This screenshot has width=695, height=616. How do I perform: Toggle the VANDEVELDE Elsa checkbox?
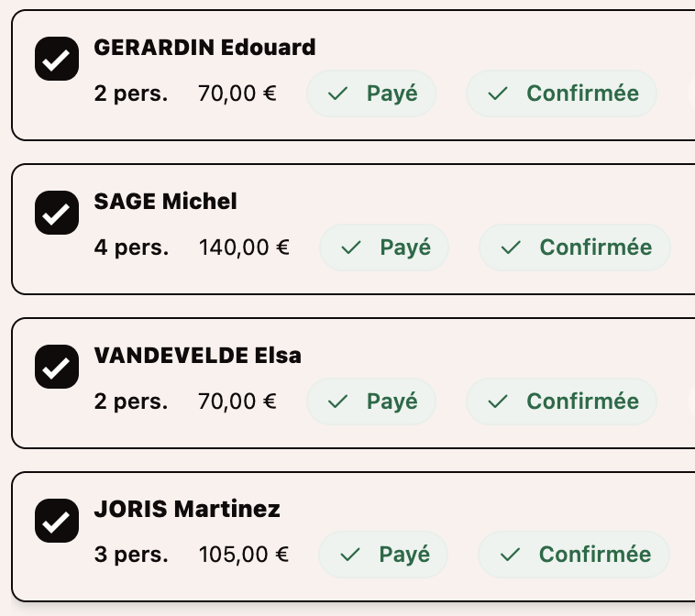click(56, 369)
